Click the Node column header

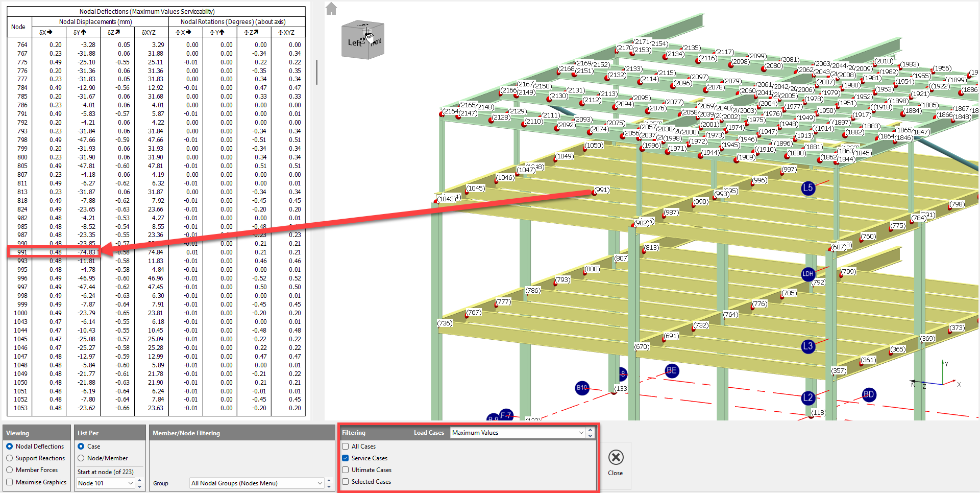point(18,27)
